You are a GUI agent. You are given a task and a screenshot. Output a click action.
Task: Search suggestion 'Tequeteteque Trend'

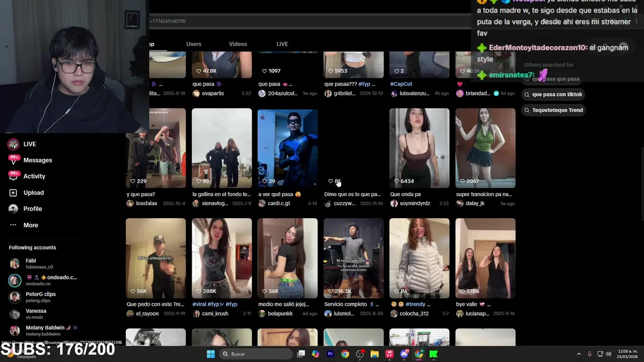click(x=553, y=110)
